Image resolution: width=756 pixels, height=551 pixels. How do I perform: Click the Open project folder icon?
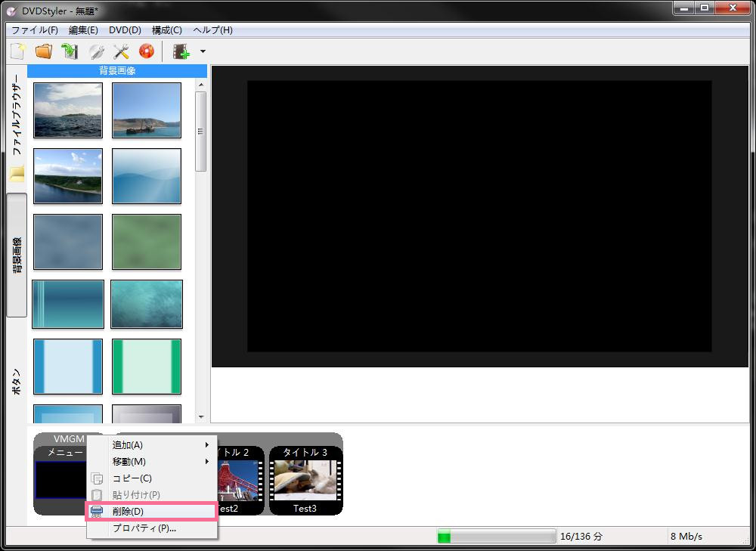click(x=44, y=51)
